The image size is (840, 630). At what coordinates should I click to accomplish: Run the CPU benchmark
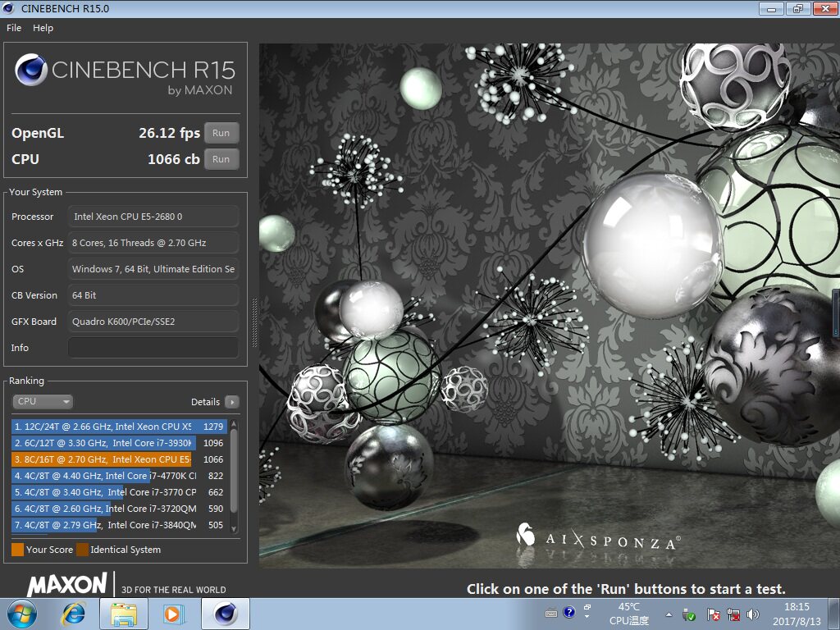coord(221,159)
